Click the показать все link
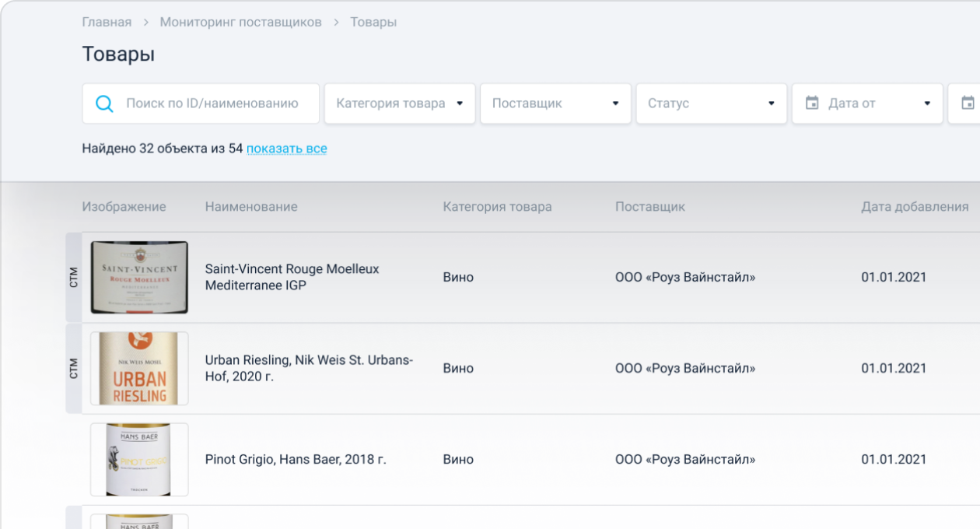Viewport: 980px width, 529px height. (286, 149)
